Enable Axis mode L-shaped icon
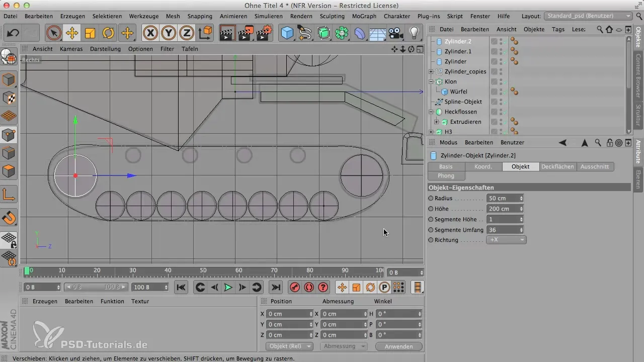The width and height of the screenshot is (644, 362). pyautogui.click(x=9, y=194)
